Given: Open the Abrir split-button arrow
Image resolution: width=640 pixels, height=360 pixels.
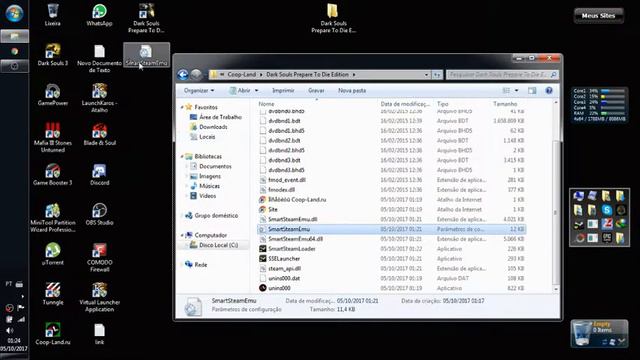Looking at the screenshot, I should (257, 91).
